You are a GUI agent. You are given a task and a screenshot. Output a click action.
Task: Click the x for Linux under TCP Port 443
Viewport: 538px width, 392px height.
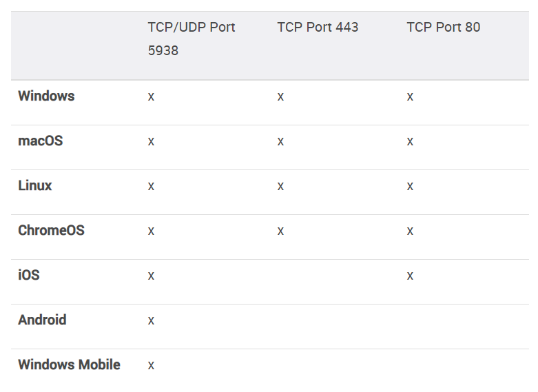pyautogui.click(x=280, y=187)
